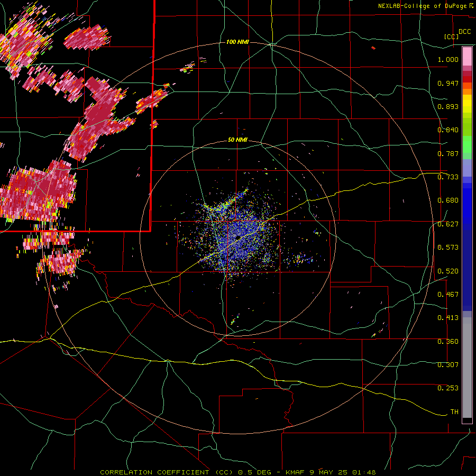
Task: Click the 1.000 scale value
Action: (x=448, y=59)
